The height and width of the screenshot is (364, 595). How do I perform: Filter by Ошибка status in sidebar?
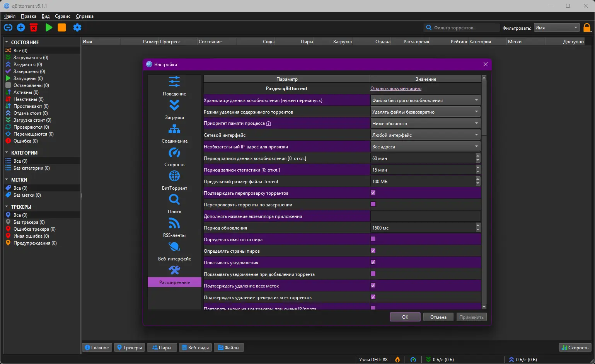point(42,141)
